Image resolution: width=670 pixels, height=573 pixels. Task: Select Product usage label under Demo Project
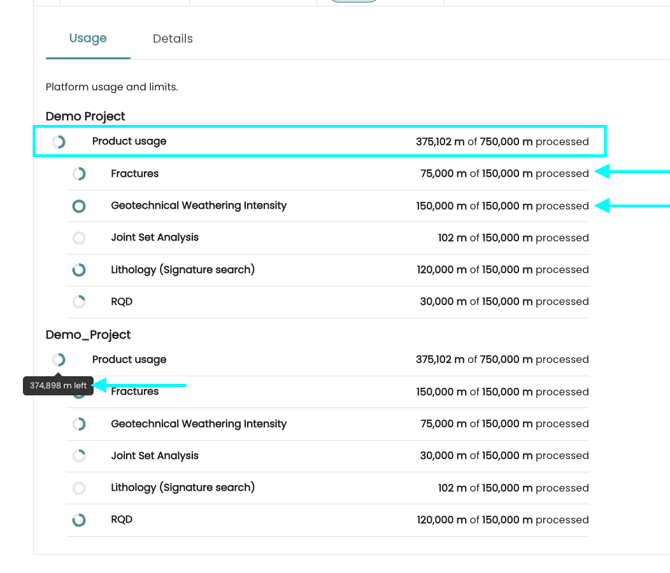(x=129, y=141)
